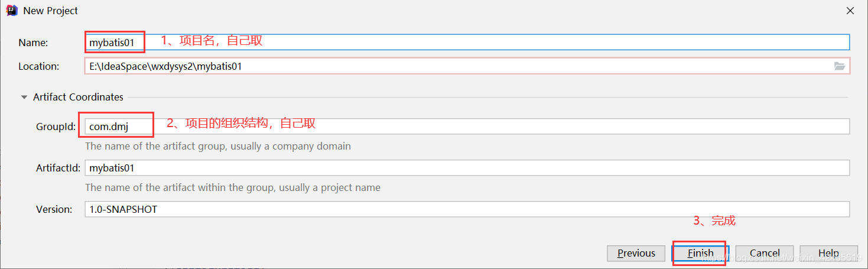Click the "ArtifactId:" label
The height and width of the screenshot is (269, 868).
(x=58, y=168)
